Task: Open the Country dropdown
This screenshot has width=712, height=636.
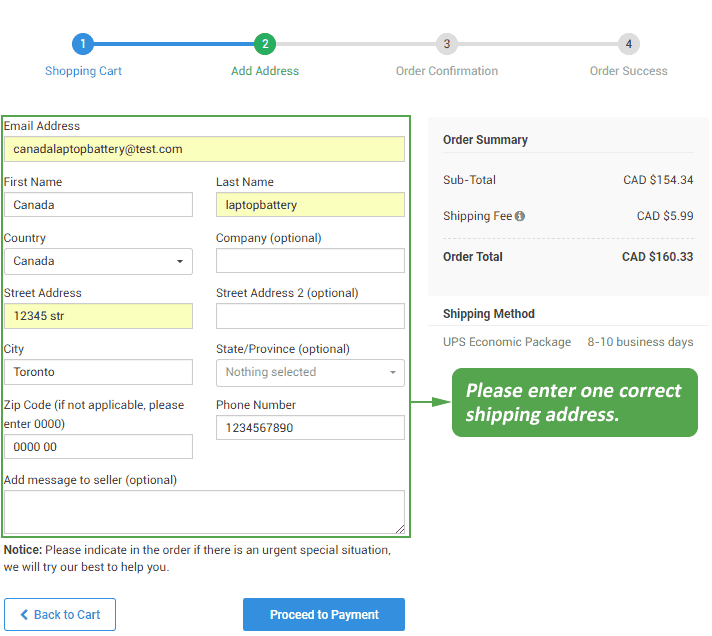Action: click(98, 261)
